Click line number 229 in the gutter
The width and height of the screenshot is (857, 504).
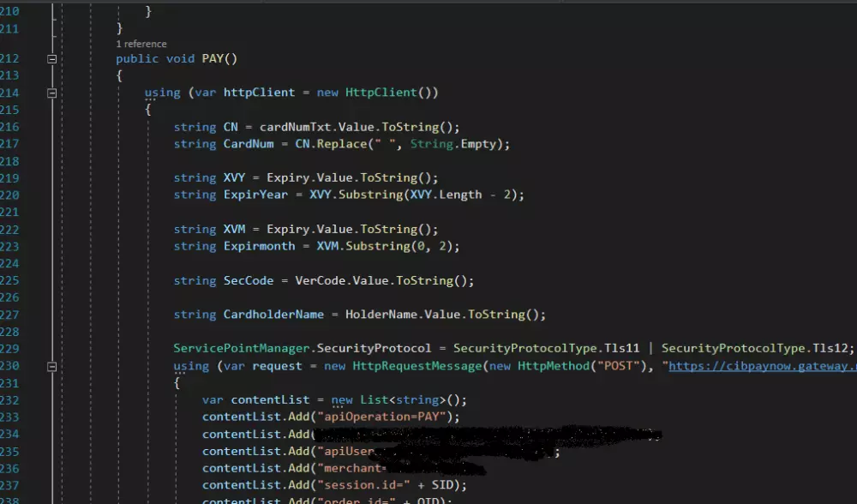pyautogui.click(x=17, y=348)
